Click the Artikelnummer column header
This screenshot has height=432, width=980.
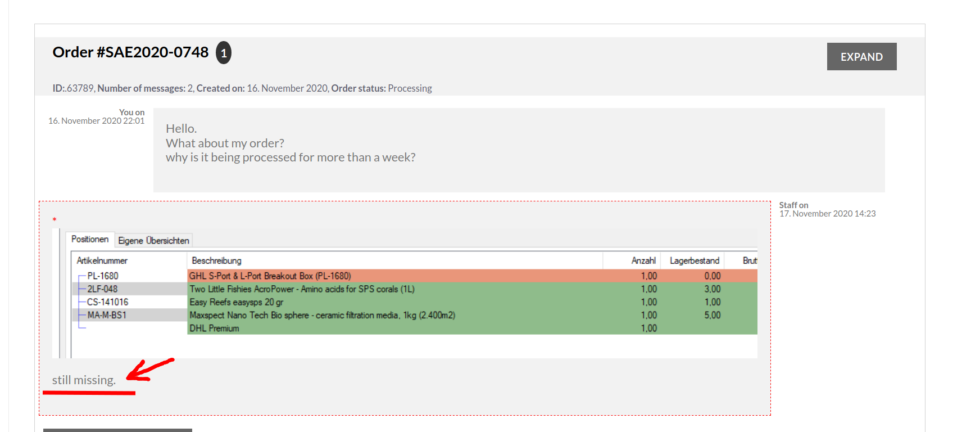(102, 260)
